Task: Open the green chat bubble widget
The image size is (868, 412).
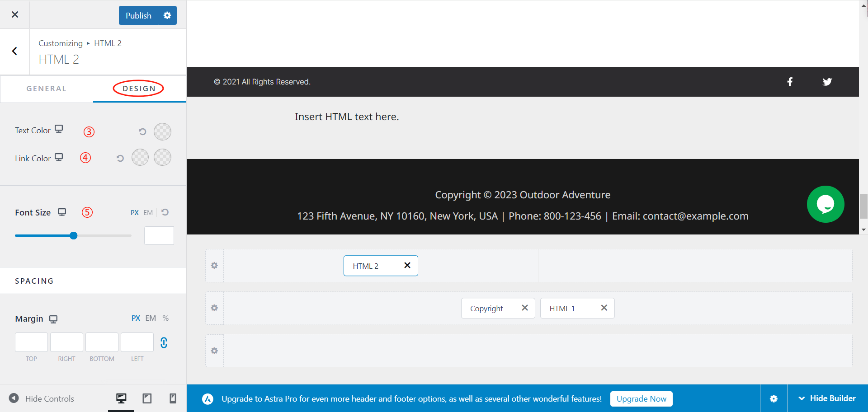Action: tap(826, 204)
